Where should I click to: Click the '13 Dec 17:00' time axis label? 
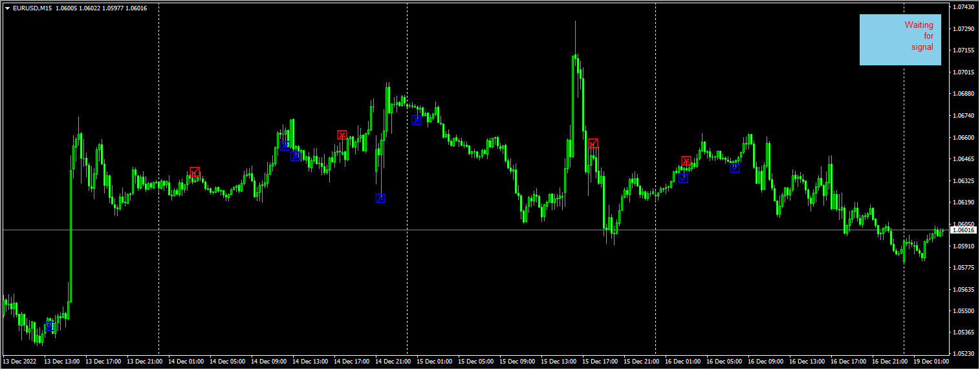(103, 362)
